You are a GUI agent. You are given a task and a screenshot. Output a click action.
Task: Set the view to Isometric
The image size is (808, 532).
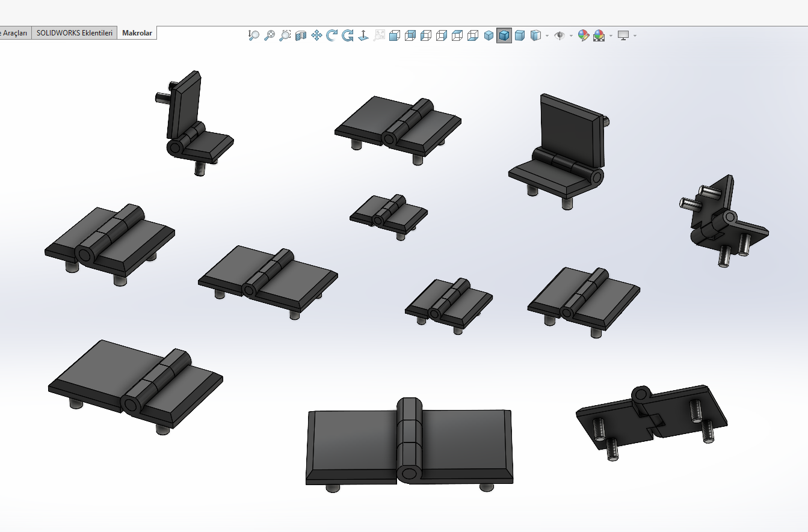click(x=489, y=35)
